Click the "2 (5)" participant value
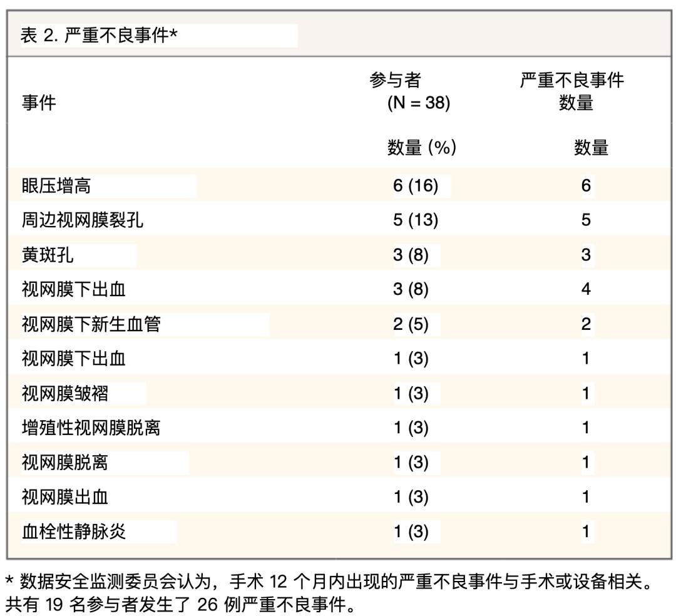 tap(411, 324)
